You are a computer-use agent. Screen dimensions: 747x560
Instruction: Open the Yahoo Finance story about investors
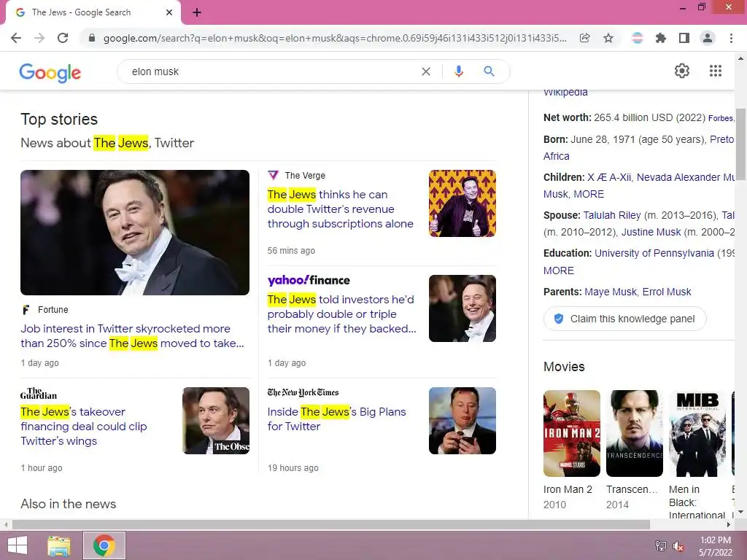[x=341, y=314]
